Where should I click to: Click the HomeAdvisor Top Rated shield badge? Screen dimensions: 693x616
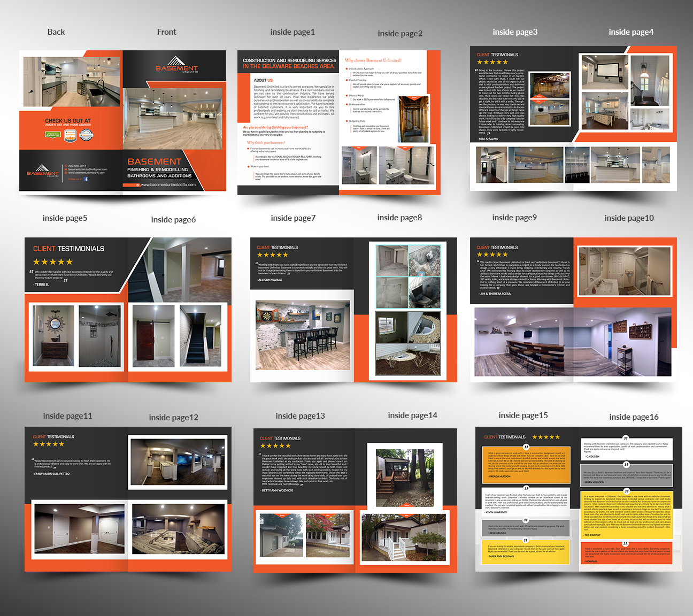[x=70, y=136]
